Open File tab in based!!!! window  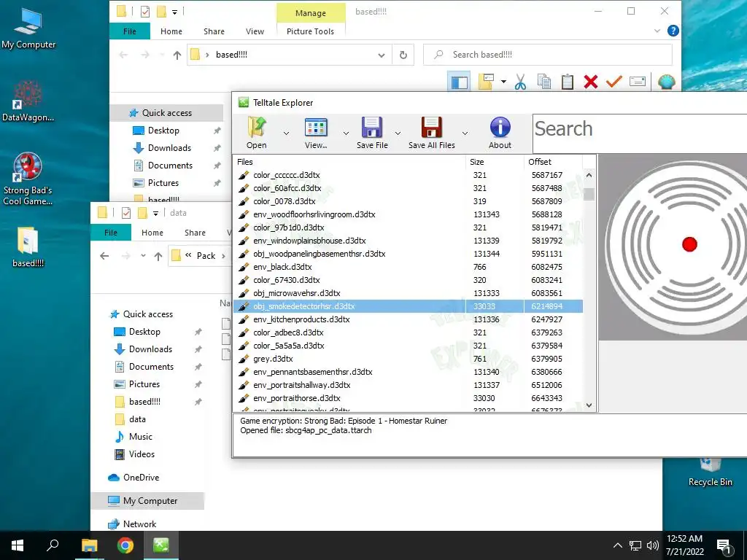(130, 31)
